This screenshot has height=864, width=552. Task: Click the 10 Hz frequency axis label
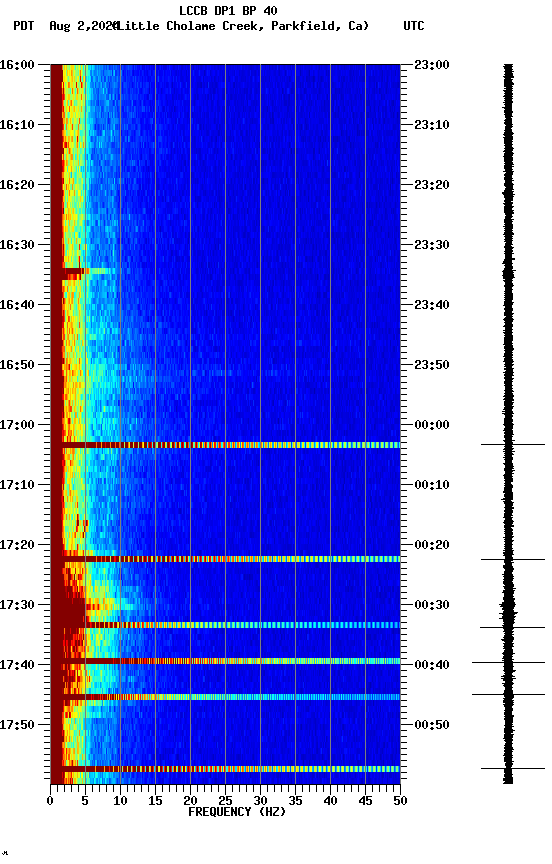120,801
